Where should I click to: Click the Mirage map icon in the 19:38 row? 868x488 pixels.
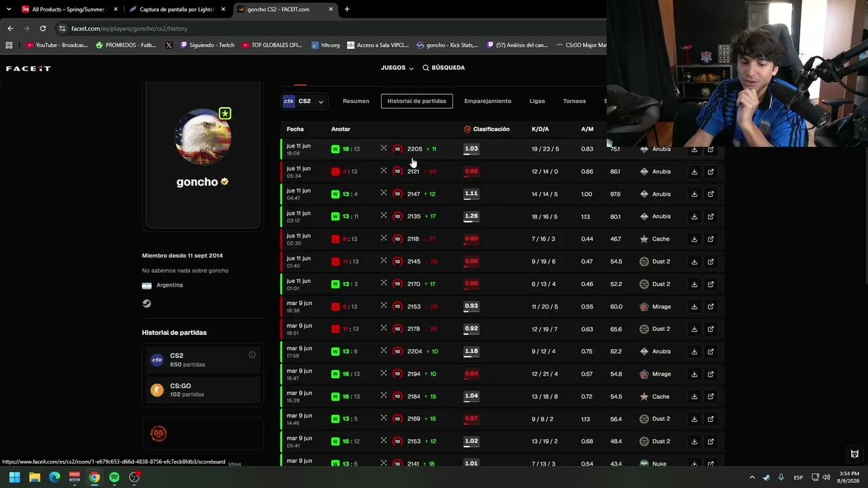pyautogui.click(x=644, y=306)
